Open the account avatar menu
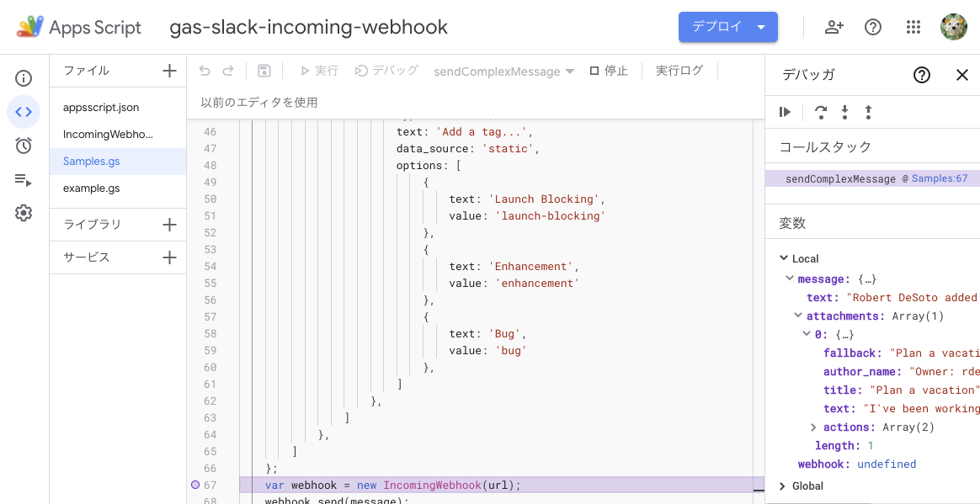The height and width of the screenshot is (504, 980). click(954, 27)
